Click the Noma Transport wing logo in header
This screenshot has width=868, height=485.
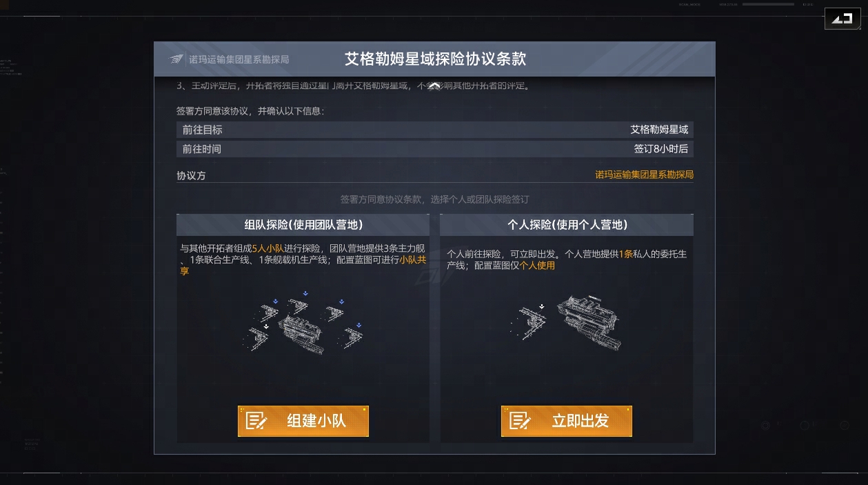(178, 59)
